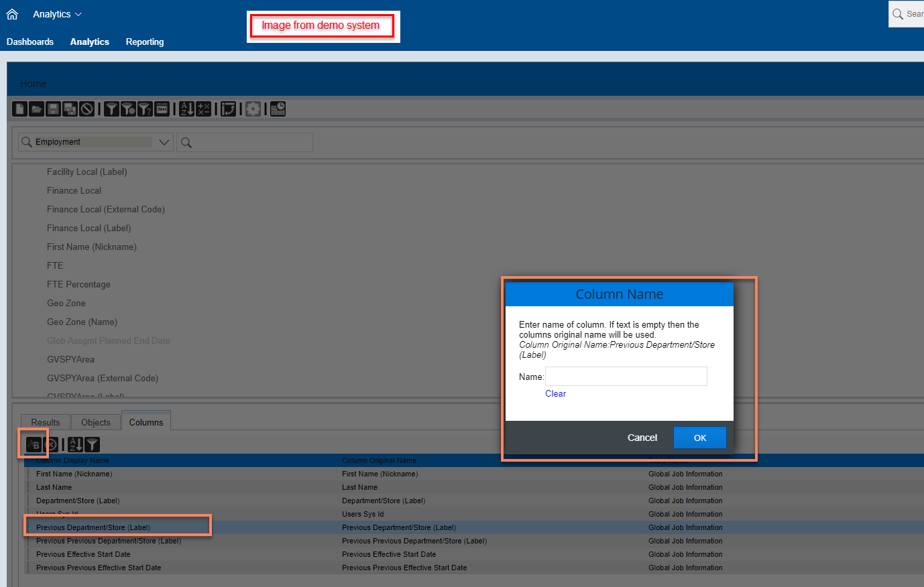
Task: Click the field search input box
Action: click(245, 142)
